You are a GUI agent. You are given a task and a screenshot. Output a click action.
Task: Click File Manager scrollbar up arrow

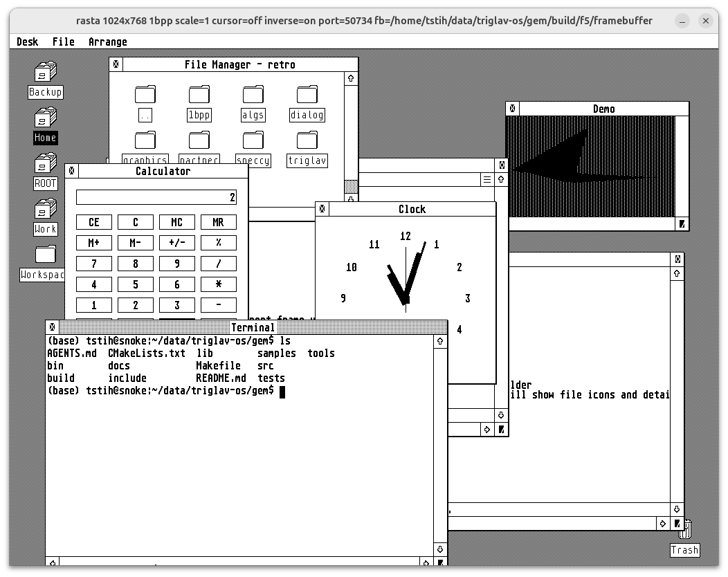351,78
